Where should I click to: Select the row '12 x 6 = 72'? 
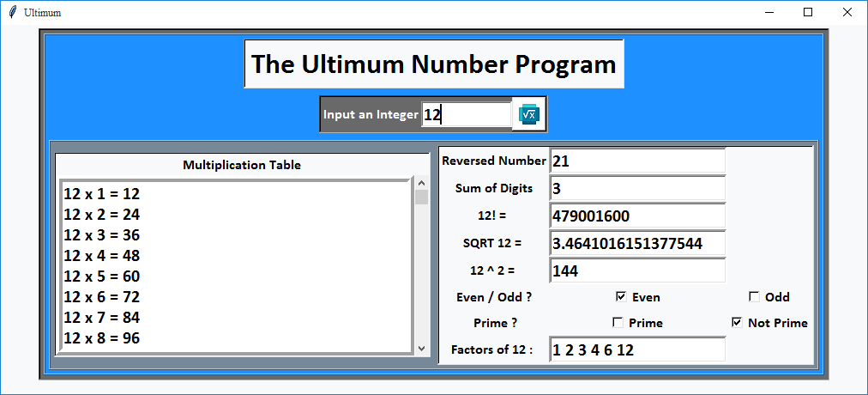237,297
